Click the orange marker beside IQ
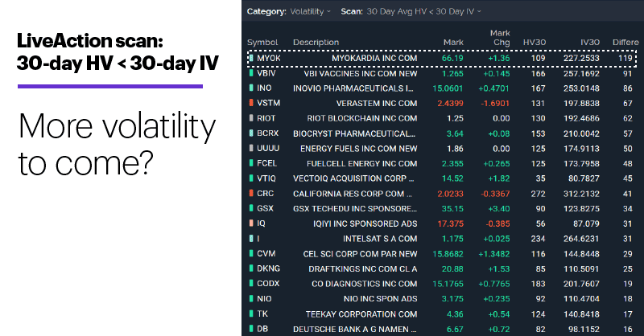Screen dimensions: 644x336 point(250,223)
